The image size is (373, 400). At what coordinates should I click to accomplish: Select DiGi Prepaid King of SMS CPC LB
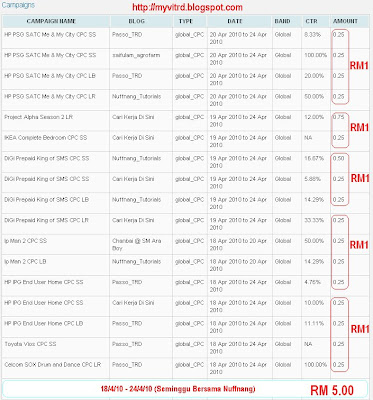46,200
